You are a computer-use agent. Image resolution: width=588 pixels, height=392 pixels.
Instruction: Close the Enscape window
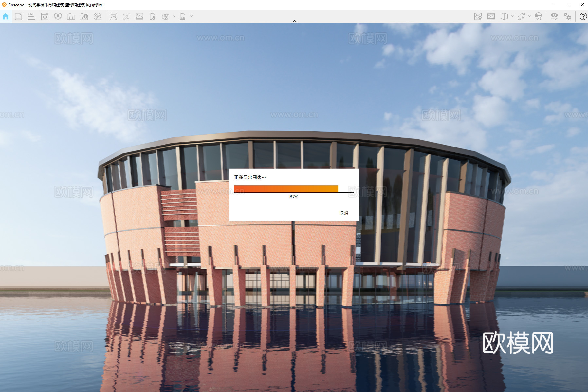point(582,5)
